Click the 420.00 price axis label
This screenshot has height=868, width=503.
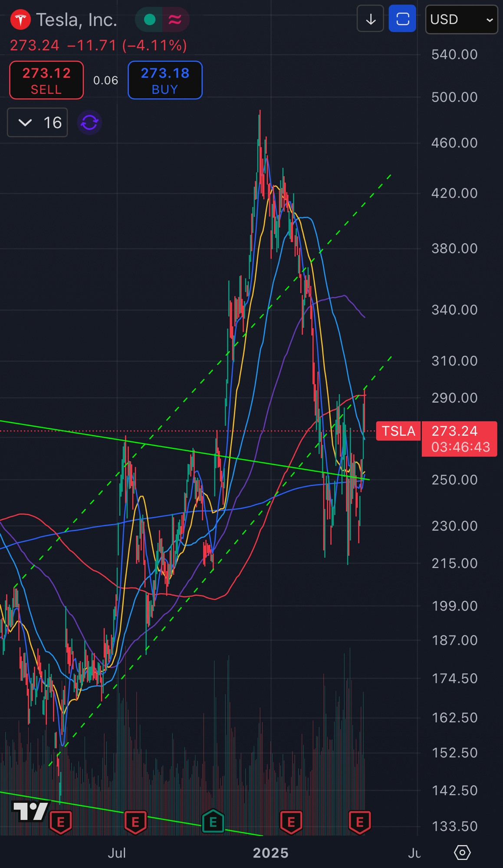click(454, 193)
